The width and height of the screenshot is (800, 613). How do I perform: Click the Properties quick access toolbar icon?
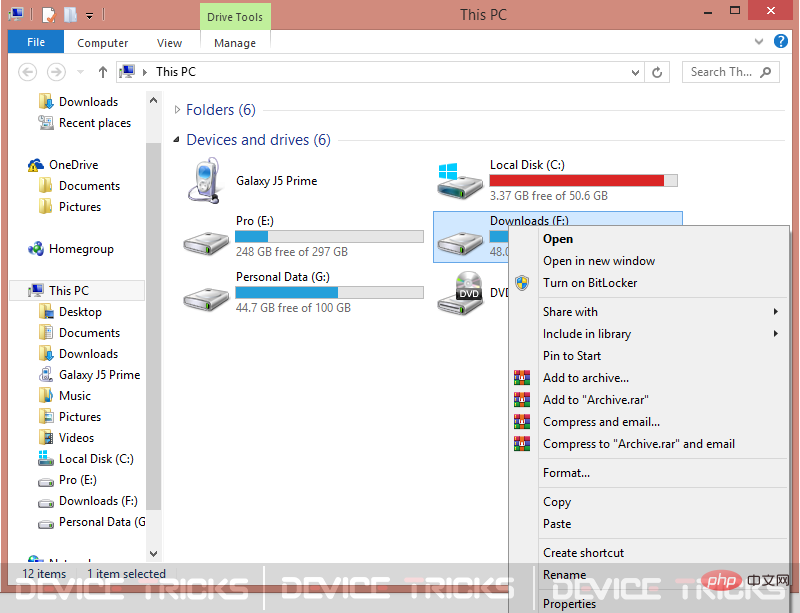click(48, 15)
